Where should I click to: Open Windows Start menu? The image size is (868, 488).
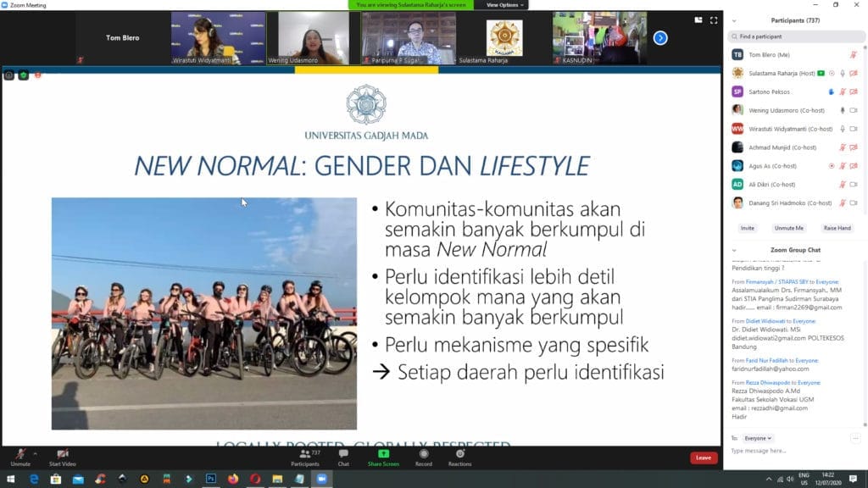[10, 479]
